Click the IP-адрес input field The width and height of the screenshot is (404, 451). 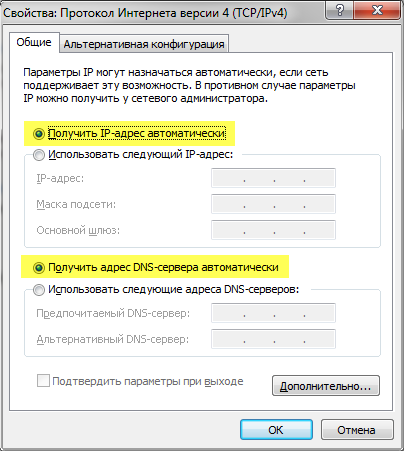[273, 178]
